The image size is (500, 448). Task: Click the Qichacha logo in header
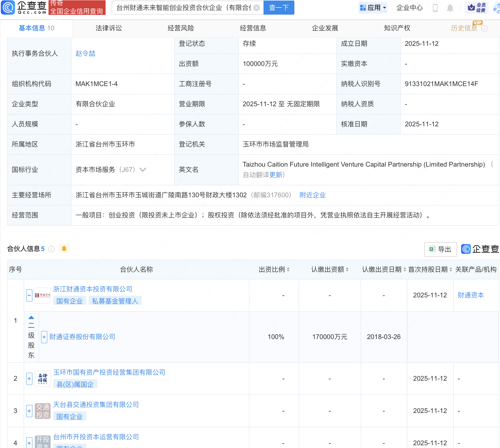(x=24, y=7)
